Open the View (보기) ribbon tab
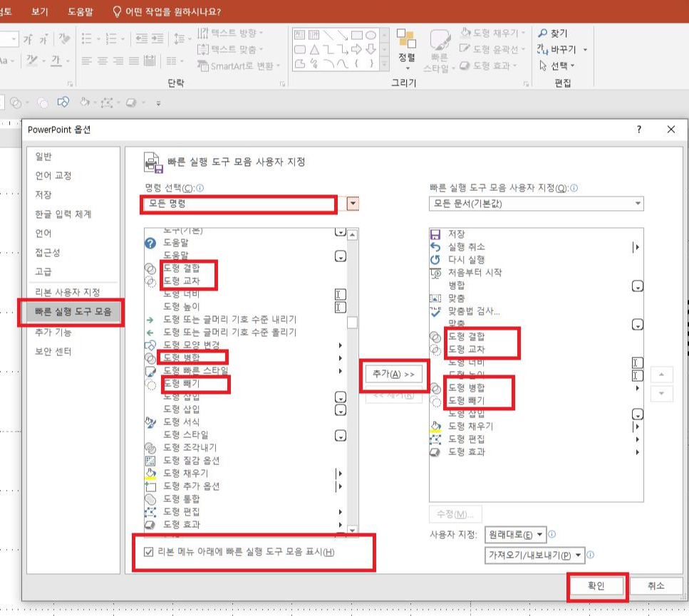The width and height of the screenshot is (689, 616). (40, 11)
